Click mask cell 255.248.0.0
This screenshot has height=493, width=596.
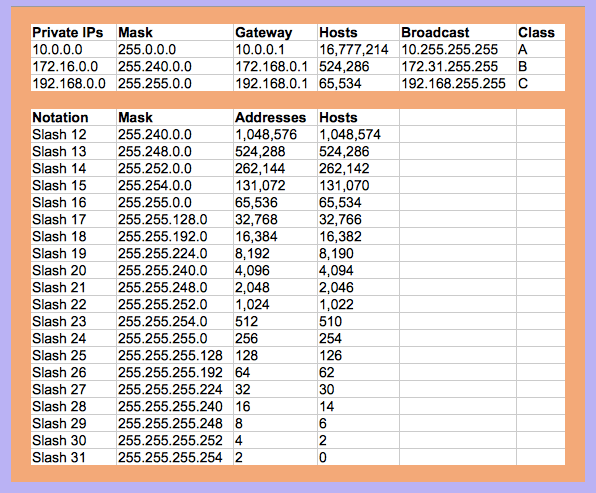coord(175,151)
